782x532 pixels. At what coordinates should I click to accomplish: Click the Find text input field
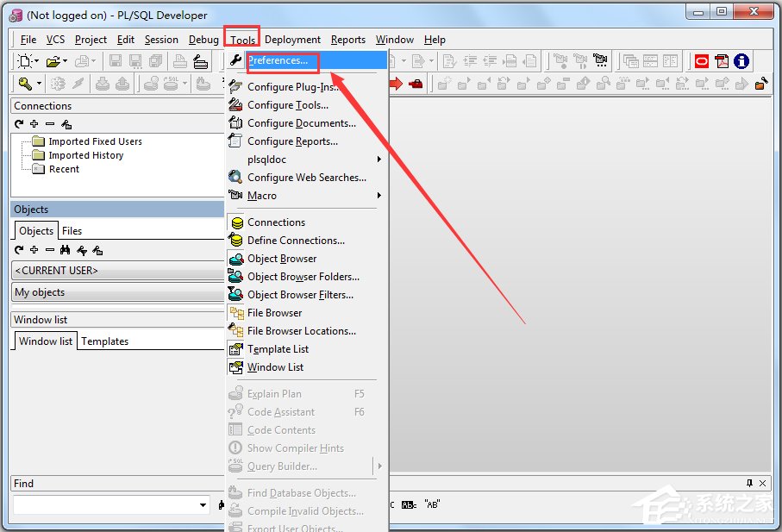(x=104, y=504)
